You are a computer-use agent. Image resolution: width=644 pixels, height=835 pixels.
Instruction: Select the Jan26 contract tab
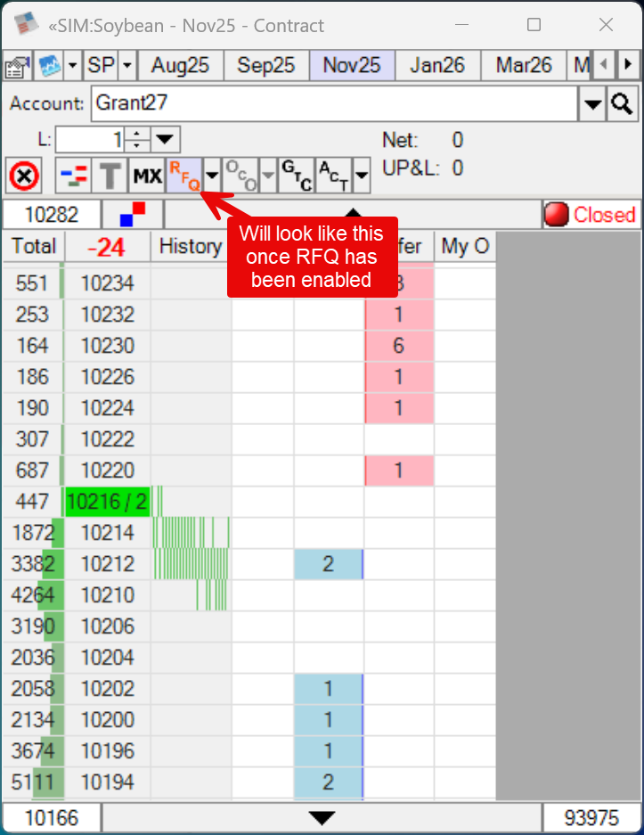(437, 65)
